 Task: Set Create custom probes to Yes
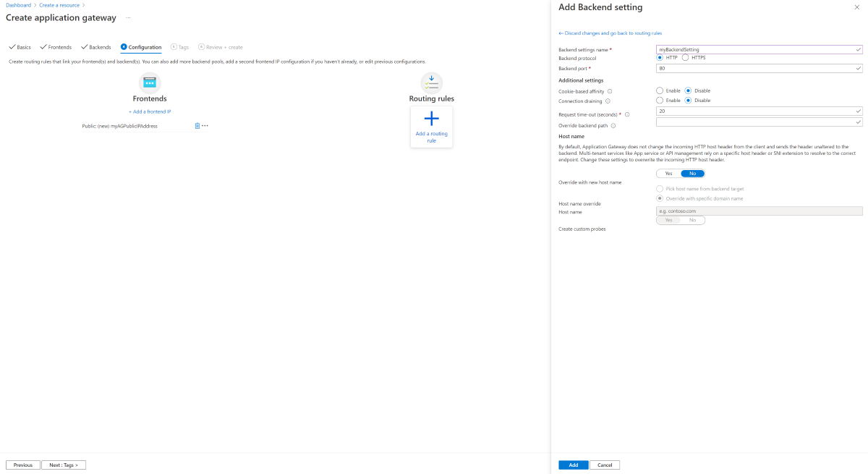click(668, 220)
